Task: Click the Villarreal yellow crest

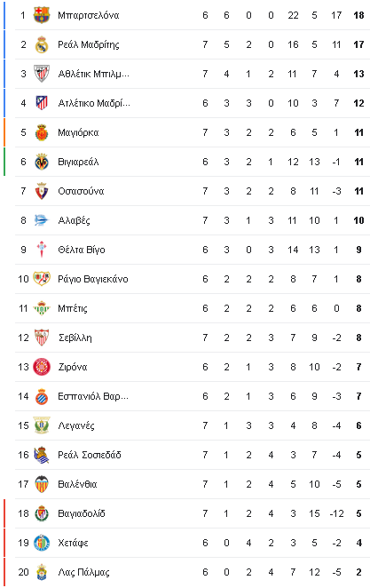Action: [42, 162]
